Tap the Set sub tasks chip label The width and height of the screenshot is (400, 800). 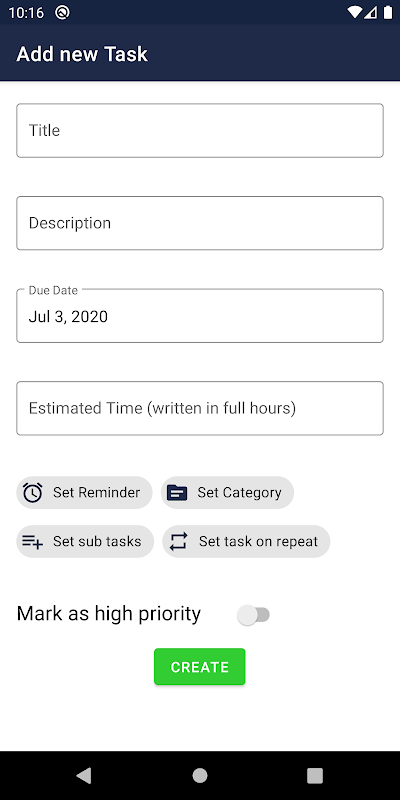point(97,541)
